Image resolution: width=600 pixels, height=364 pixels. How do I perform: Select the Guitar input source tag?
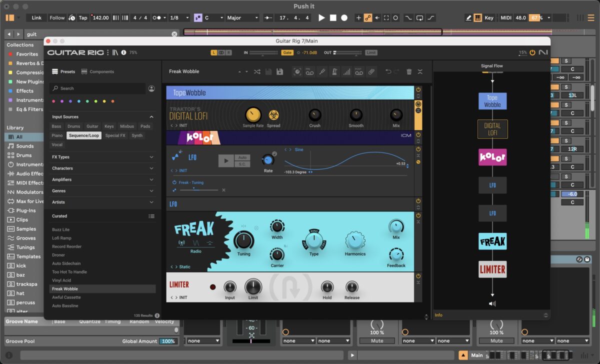[92, 126]
